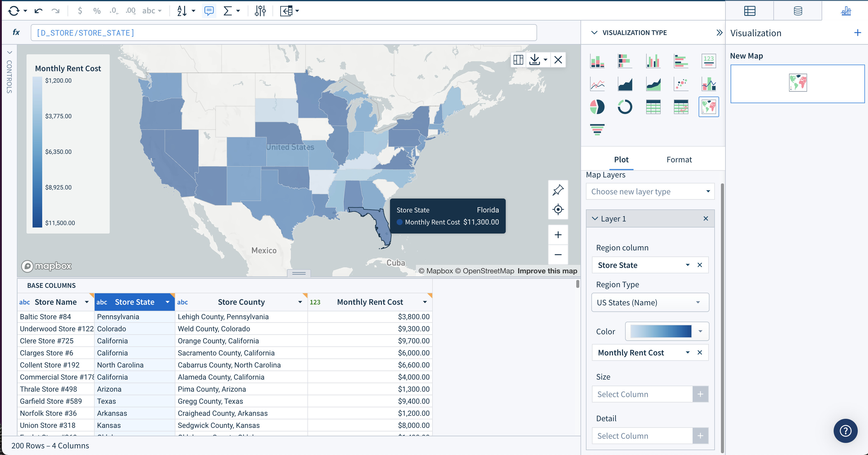Screen dimensions: 868x455
Task: Open the comment toolbar icon
Action: pos(209,11)
